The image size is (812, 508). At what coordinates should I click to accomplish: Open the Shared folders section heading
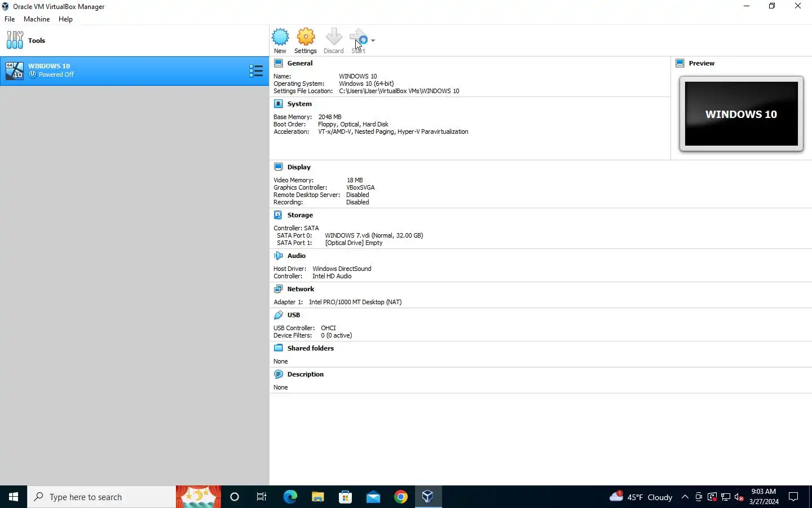click(x=310, y=348)
